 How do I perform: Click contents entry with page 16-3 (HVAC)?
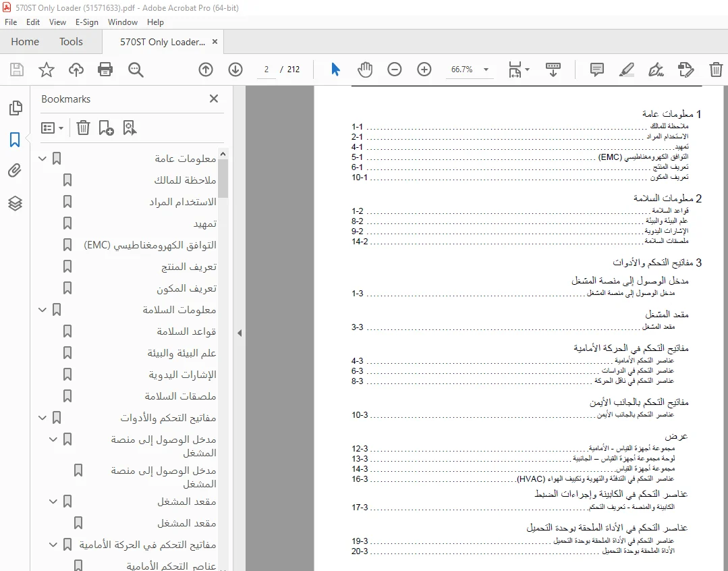click(x=513, y=479)
